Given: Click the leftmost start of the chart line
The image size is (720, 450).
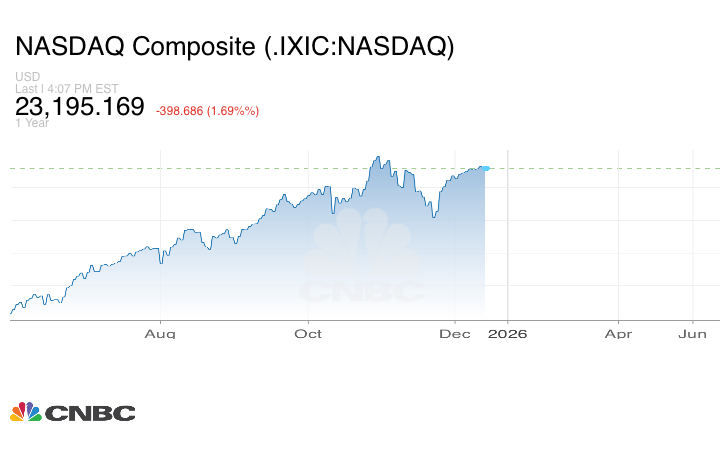Looking at the screenshot, I should click(11, 312).
